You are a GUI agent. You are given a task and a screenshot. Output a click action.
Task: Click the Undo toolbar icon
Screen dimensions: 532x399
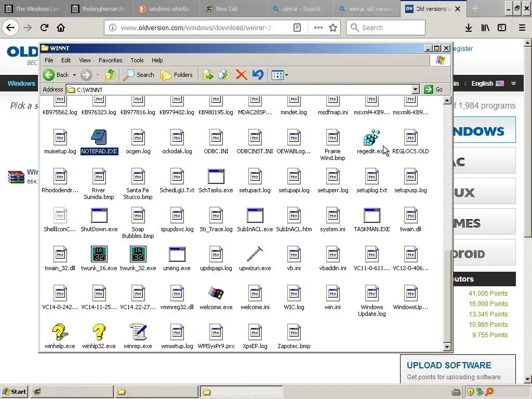click(258, 75)
